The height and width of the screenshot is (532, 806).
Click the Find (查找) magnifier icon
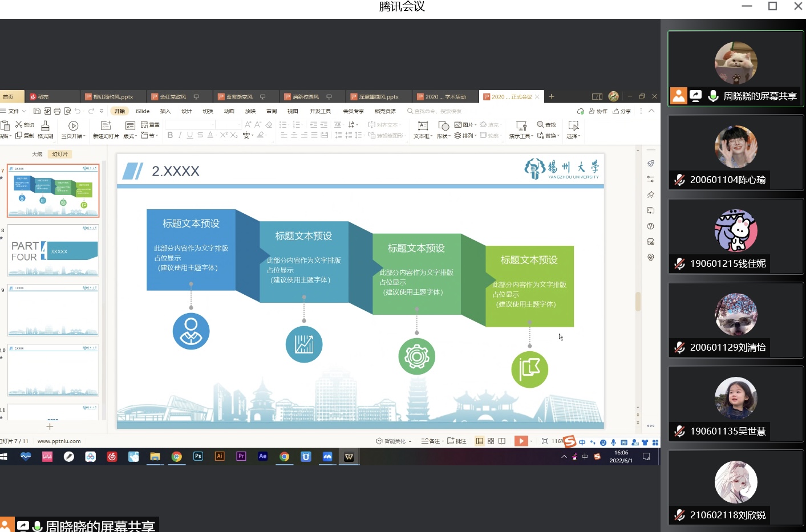540,124
